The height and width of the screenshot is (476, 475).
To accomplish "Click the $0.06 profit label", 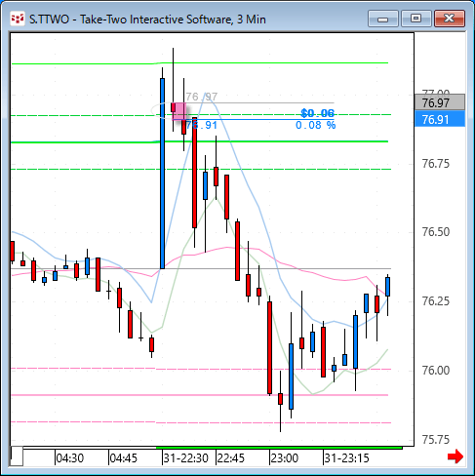I will pyautogui.click(x=317, y=113).
